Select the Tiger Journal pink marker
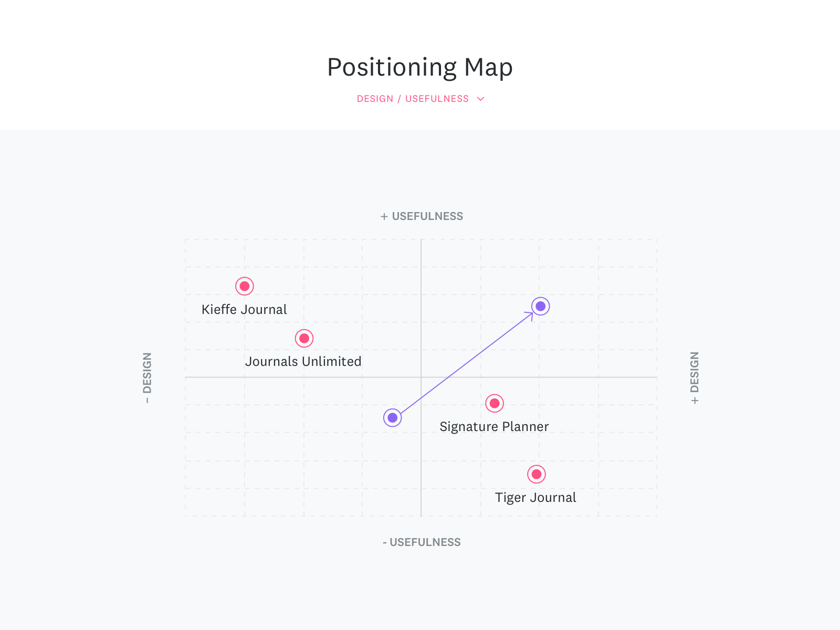 pos(537,474)
